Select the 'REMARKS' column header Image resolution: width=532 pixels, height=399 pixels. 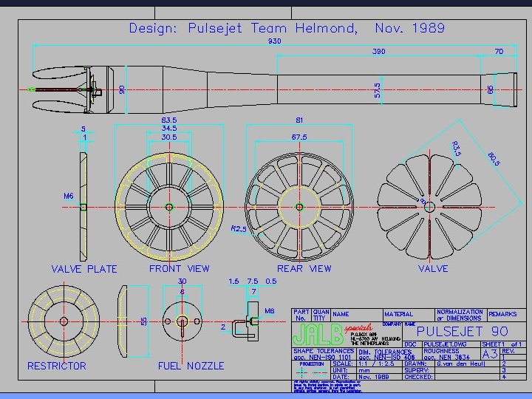(502, 314)
